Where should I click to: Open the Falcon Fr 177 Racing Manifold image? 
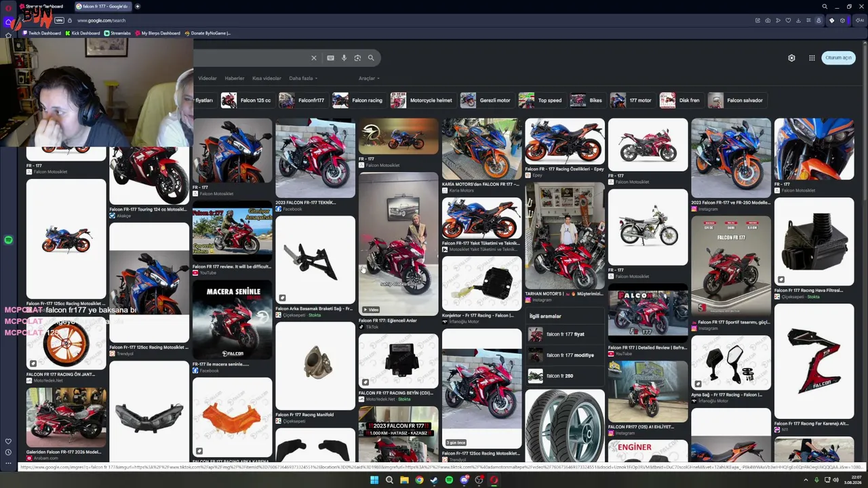click(315, 366)
